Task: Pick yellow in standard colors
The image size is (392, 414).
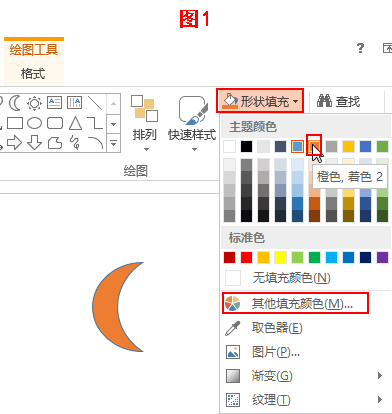Action: click(x=280, y=257)
